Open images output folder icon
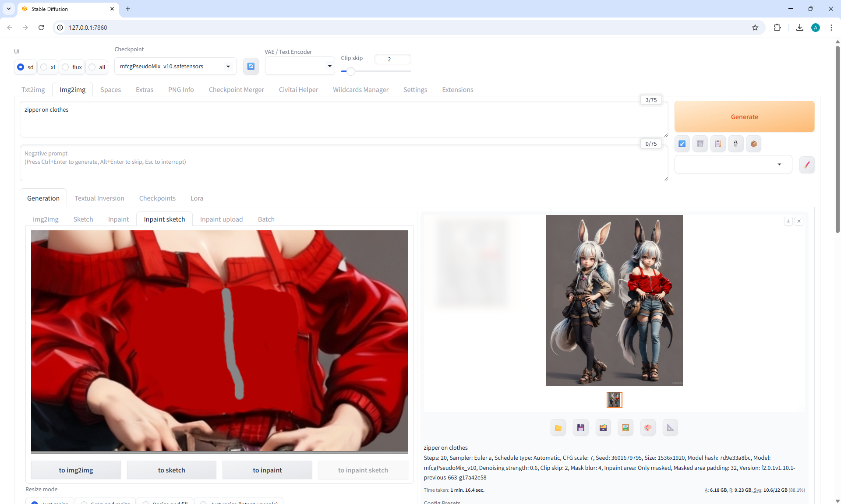 click(558, 428)
